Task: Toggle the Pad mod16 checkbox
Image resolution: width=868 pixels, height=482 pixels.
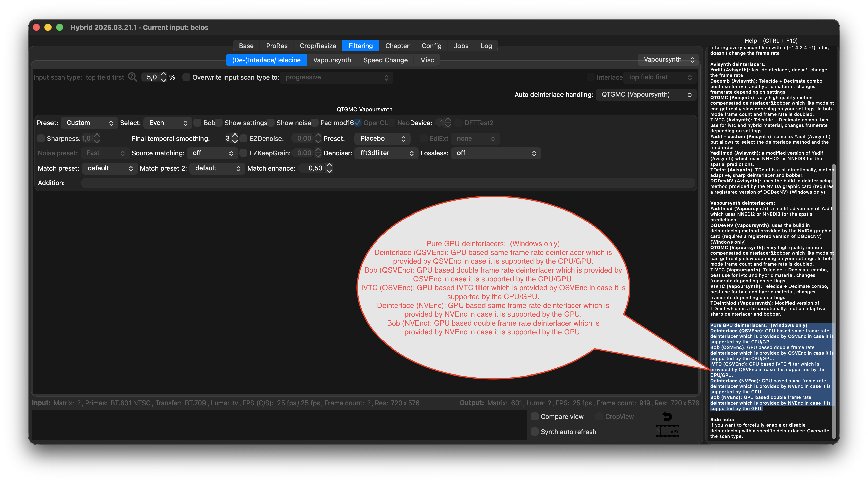Action: pyautogui.click(x=315, y=123)
